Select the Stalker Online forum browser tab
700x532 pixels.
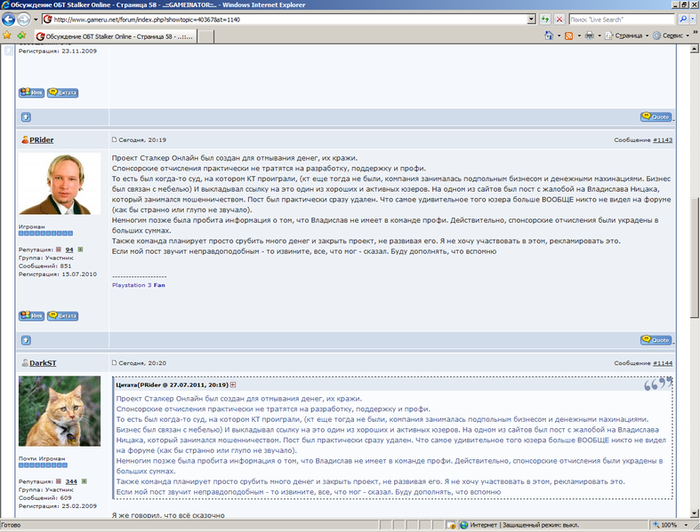pyautogui.click(x=110, y=36)
